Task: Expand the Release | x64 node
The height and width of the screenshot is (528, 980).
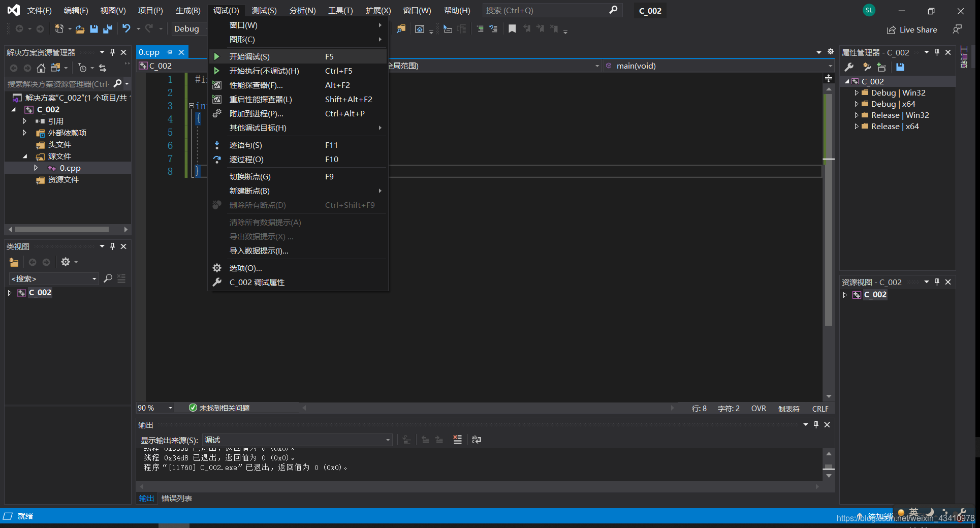Action: (x=857, y=126)
